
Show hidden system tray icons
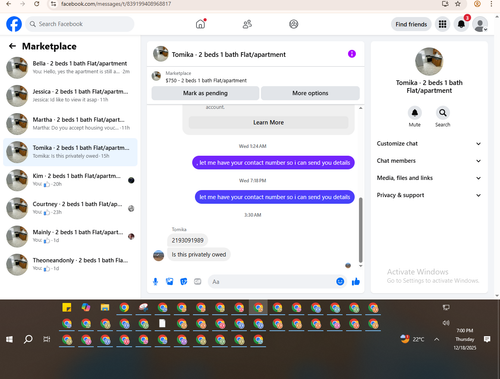(436, 339)
